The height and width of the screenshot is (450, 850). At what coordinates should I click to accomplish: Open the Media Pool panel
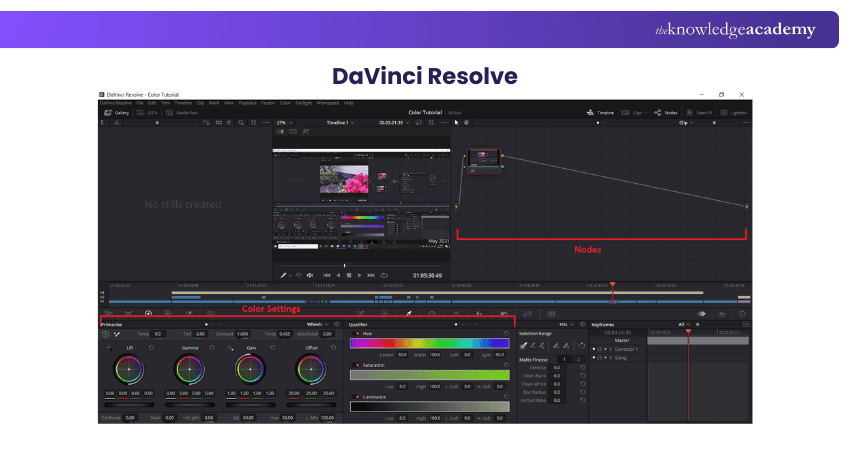point(182,113)
